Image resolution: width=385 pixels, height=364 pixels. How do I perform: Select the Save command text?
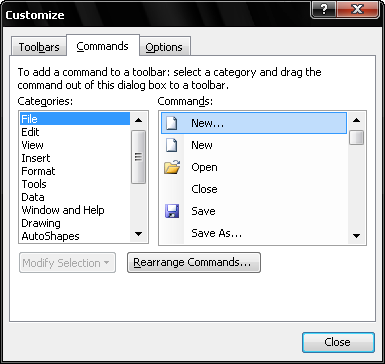point(203,211)
